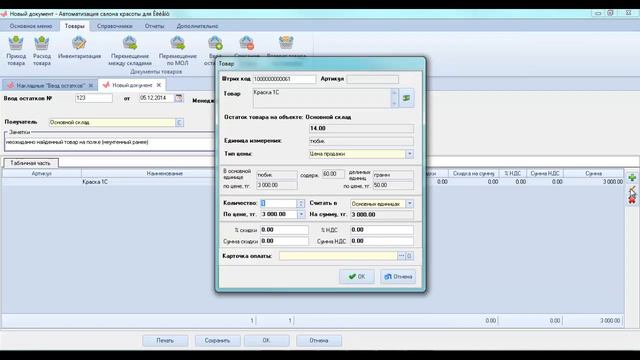Click the date field showing 05.12.2014
640x360 pixels.
pos(157,98)
